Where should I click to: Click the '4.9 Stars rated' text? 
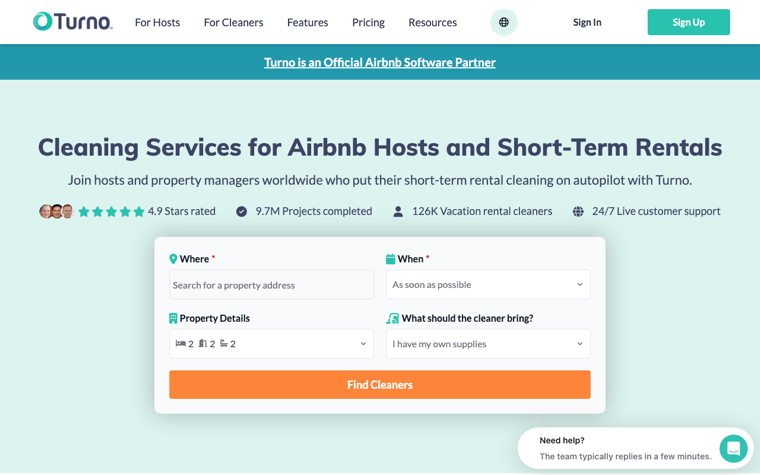coord(182,211)
